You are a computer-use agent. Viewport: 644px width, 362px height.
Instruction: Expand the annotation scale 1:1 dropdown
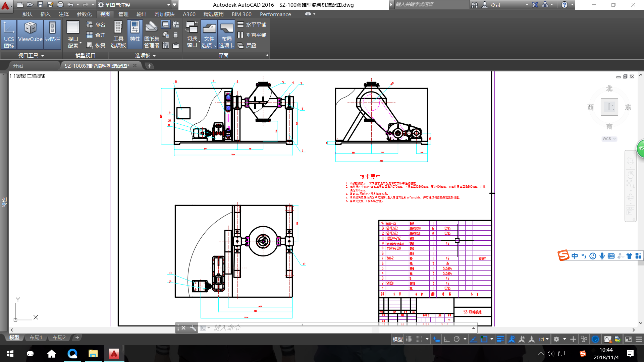point(544,339)
